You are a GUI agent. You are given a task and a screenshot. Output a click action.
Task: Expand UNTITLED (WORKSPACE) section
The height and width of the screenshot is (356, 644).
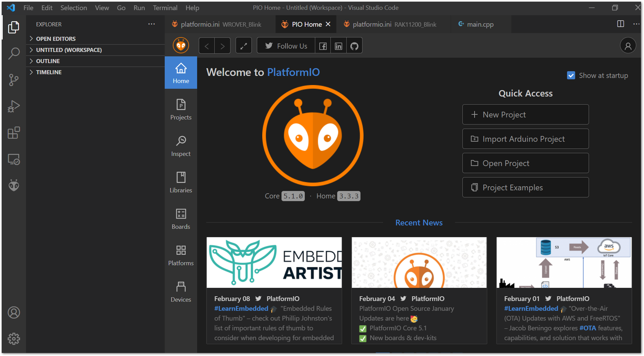95,50
